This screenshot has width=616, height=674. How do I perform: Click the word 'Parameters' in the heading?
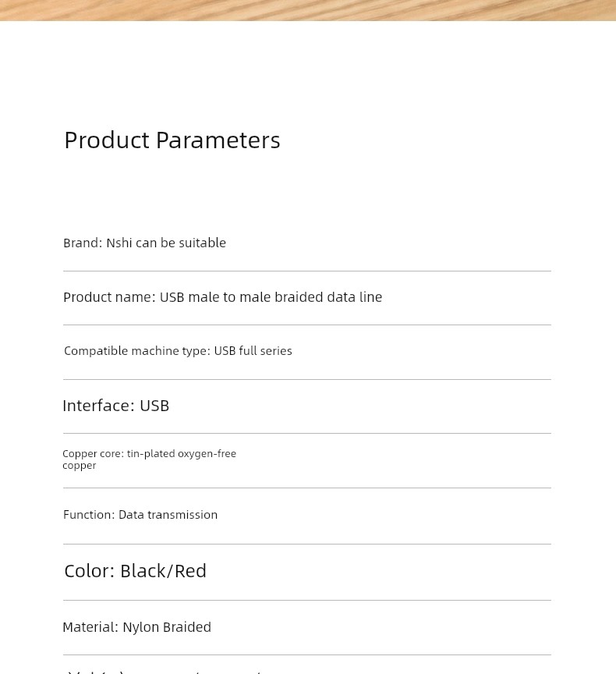pyautogui.click(x=218, y=140)
